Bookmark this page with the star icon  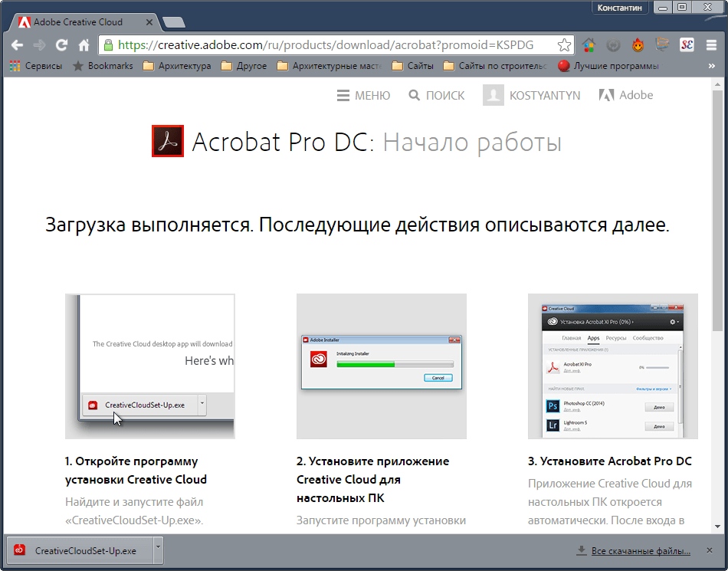(x=564, y=45)
